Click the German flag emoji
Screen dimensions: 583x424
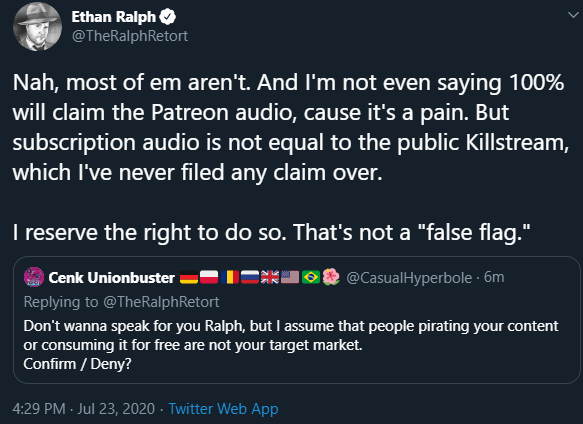tap(189, 277)
